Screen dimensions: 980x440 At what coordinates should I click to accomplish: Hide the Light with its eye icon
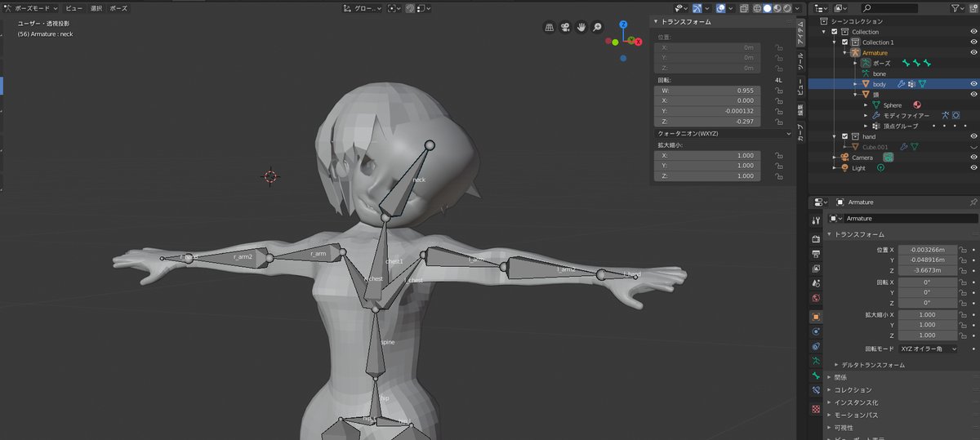point(973,168)
